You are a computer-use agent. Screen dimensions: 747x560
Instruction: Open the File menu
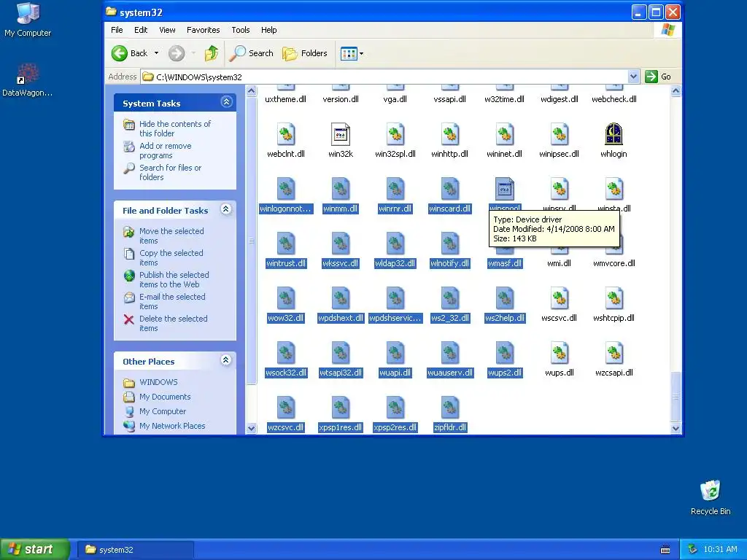click(117, 30)
